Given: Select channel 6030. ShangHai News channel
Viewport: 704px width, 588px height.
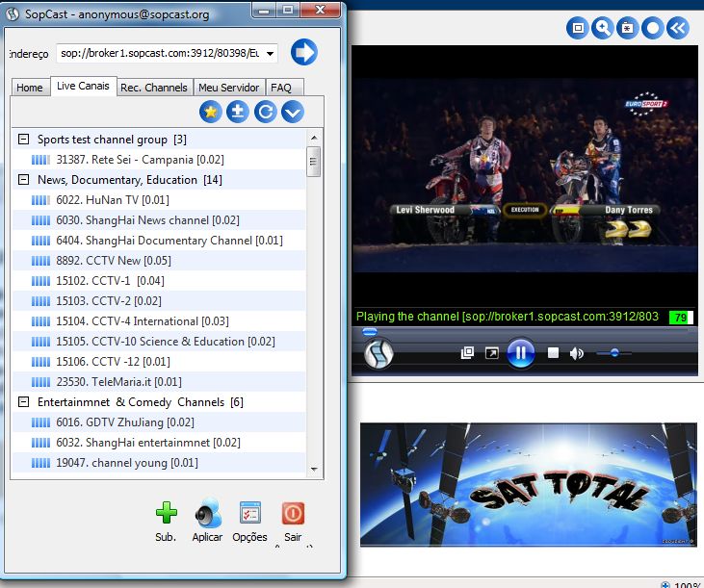Looking at the screenshot, I should (x=159, y=220).
